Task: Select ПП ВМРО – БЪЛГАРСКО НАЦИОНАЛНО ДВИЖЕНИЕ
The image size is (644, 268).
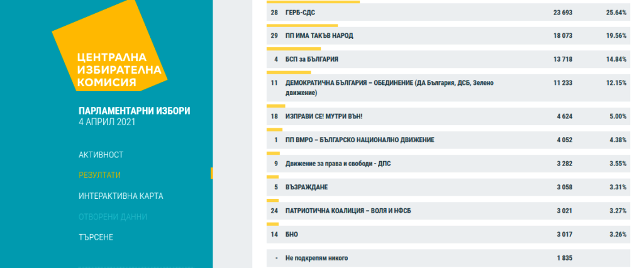Action: pyautogui.click(x=448, y=140)
